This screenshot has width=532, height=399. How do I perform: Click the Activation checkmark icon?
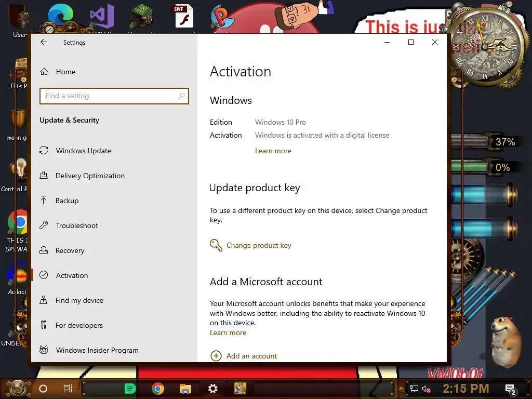[x=44, y=275]
